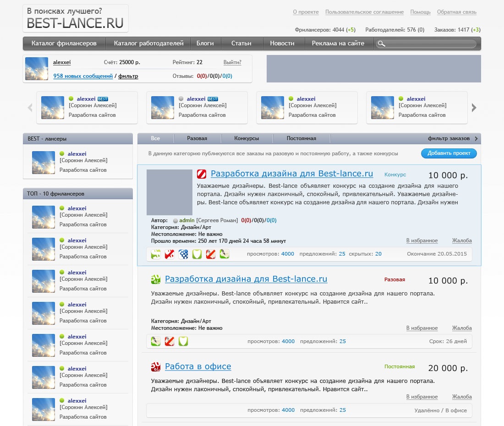Click the Добавить проект button
The height and width of the screenshot is (426, 504).
[449, 153]
